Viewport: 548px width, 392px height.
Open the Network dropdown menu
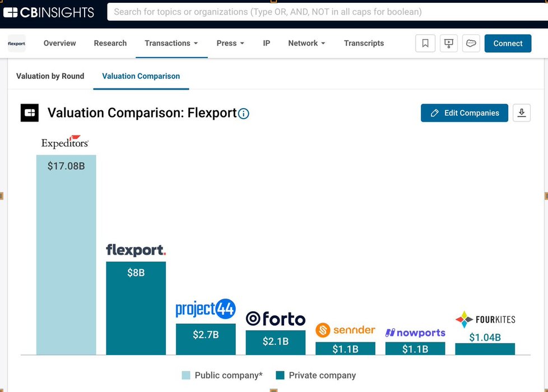point(306,43)
